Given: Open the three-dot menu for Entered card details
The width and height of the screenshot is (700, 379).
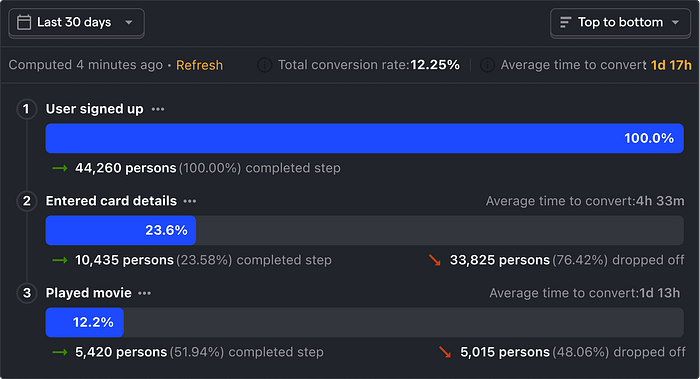Looking at the screenshot, I should pos(190,201).
